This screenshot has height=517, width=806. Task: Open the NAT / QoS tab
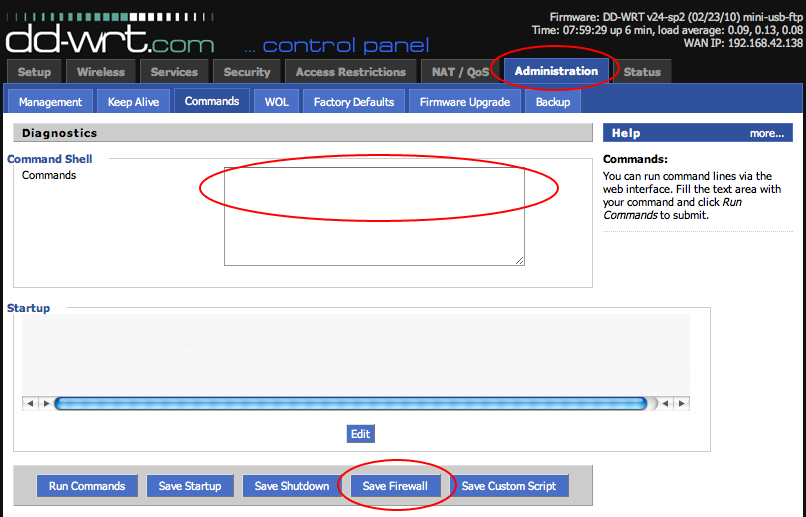click(x=461, y=72)
